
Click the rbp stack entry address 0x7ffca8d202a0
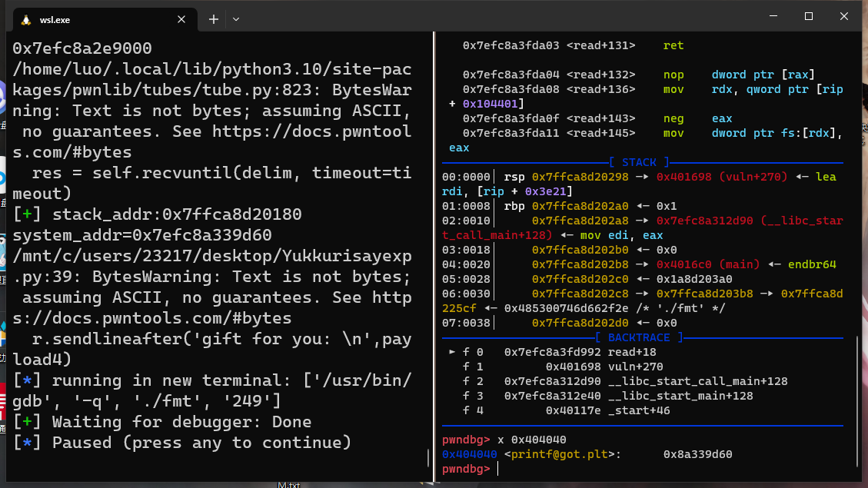pyautogui.click(x=580, y=207)
